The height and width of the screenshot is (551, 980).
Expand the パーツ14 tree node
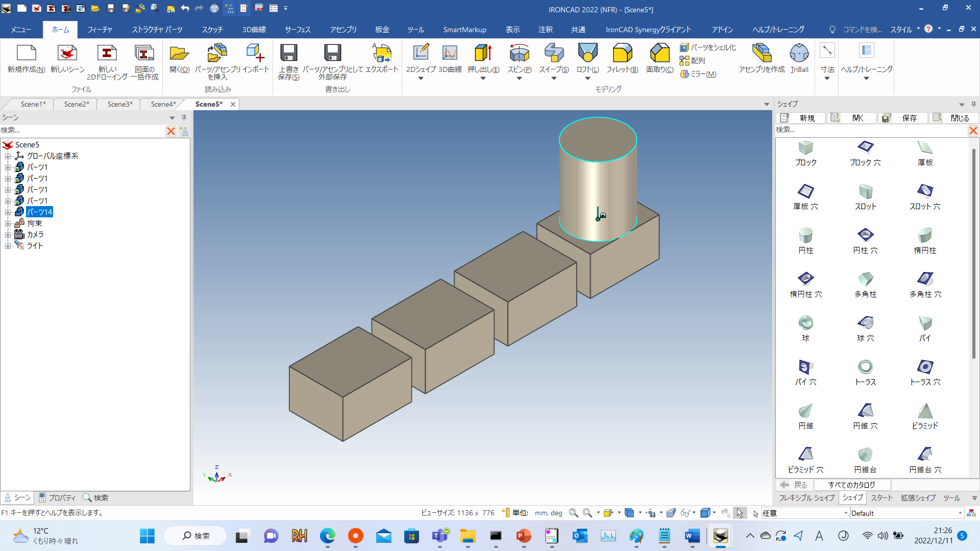pos(8,212)
